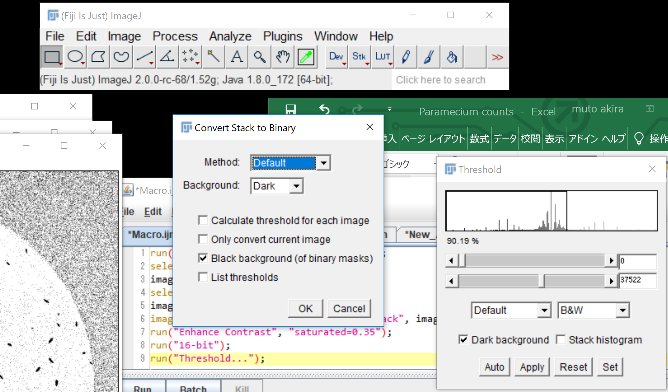Open the ImageJ Process menu
The image size is (668, 392).
(175, 36)
